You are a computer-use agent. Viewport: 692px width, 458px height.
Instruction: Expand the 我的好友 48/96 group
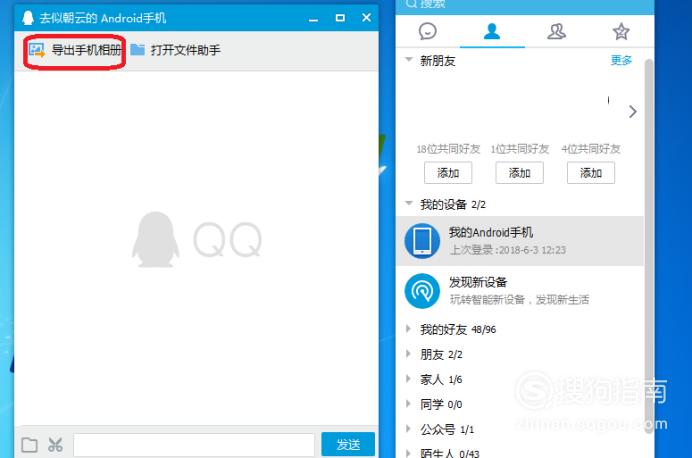pyautogui.click(x=408, y=329)
